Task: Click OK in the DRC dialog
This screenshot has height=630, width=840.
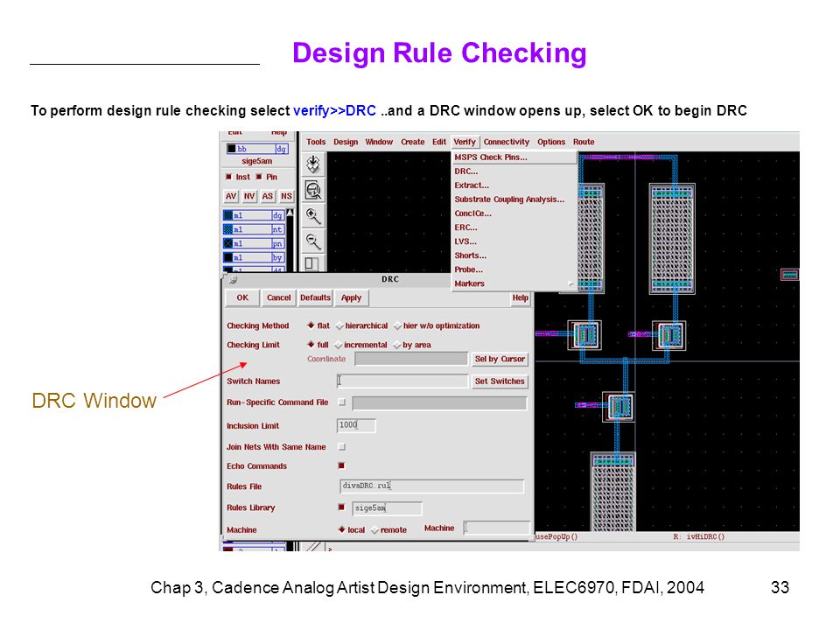Action: point(242,297)
